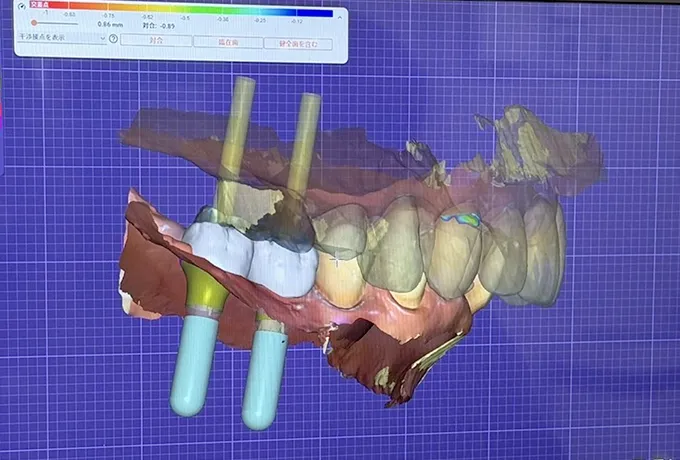Select the left white implant crown

pyautogui.click(x=214, y=246)
